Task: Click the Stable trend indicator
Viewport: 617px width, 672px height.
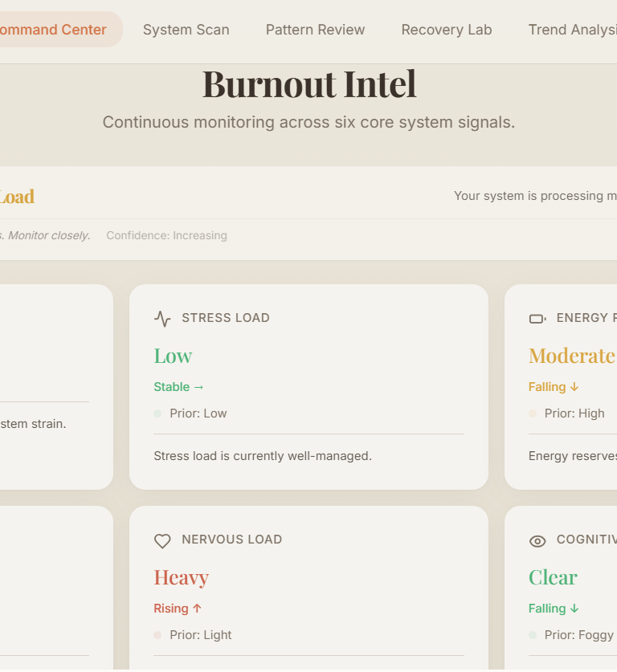Action: [178, 387]
